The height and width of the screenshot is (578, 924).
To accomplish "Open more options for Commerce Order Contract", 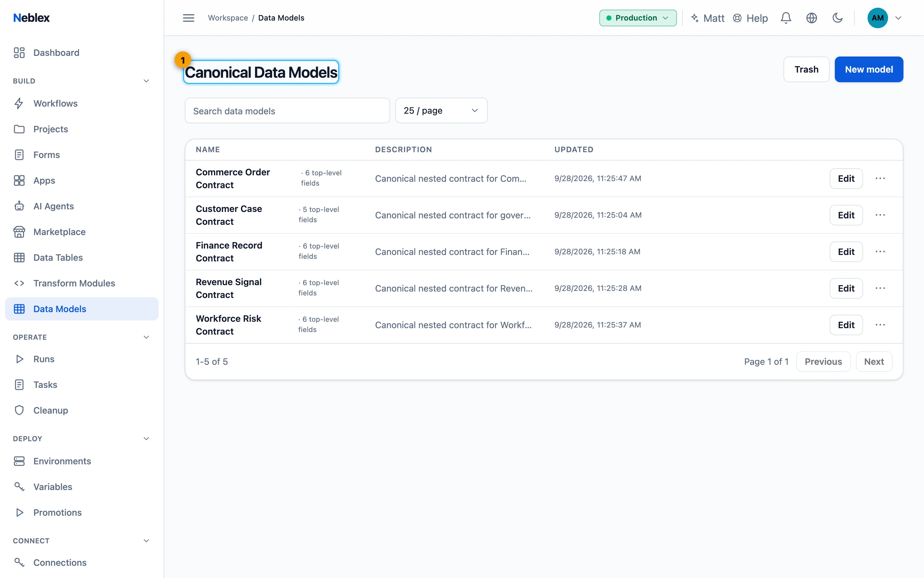I will [x=880, y=179].
